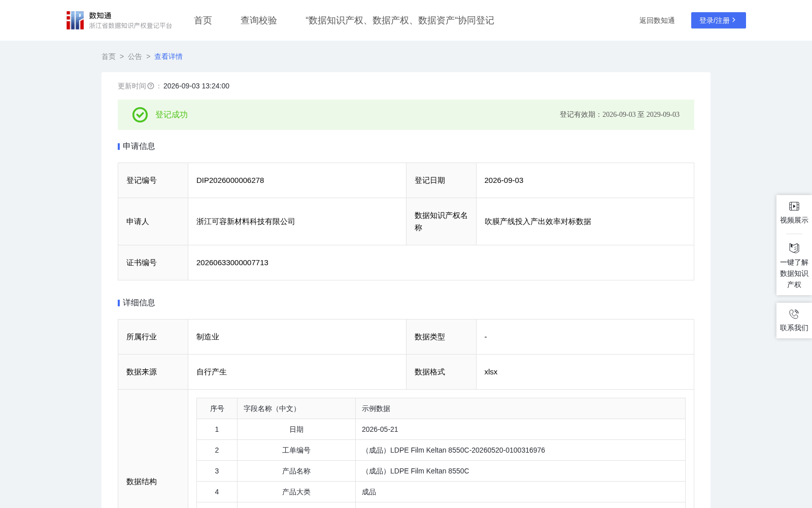Viewport: 812px width, 508px height.
Task: Click the green 登记成功 checkmark icon
Action: pyautogui.click(x=140, y=115)
